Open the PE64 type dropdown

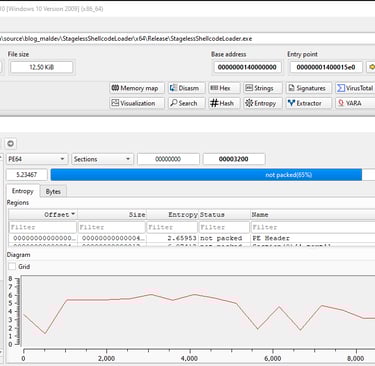(37, 159)
